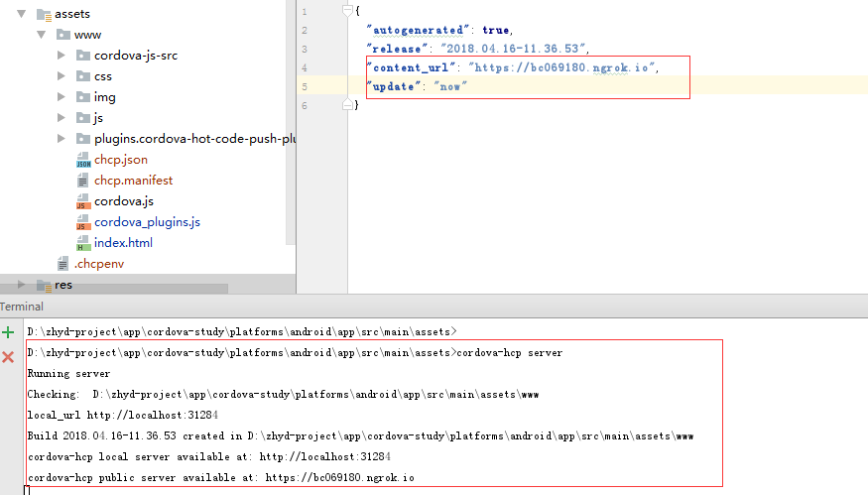Click local_url http://localhost:31284 in terminal
This screenshot has height=495, width=868.
coord(122,416)
